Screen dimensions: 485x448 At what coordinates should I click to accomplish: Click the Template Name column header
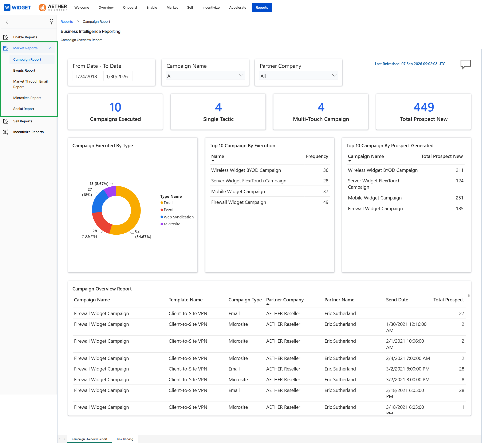pyautogui.click(x=186, y=300)
